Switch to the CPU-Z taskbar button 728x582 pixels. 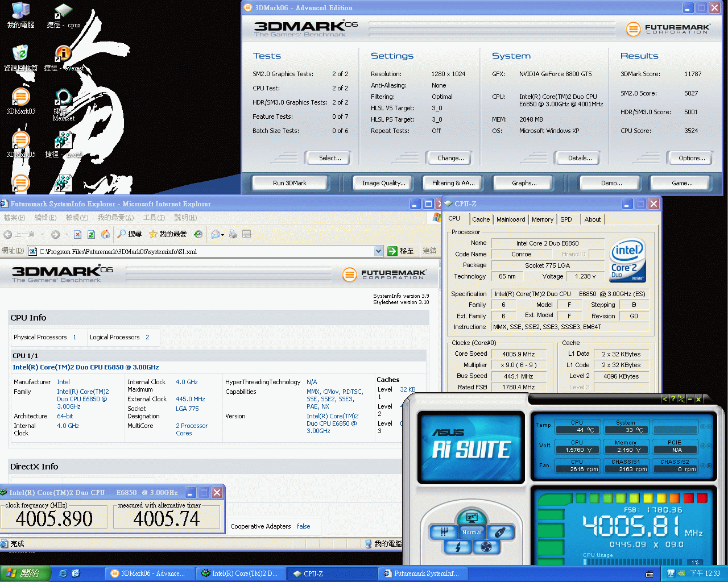tap(332, 573)
